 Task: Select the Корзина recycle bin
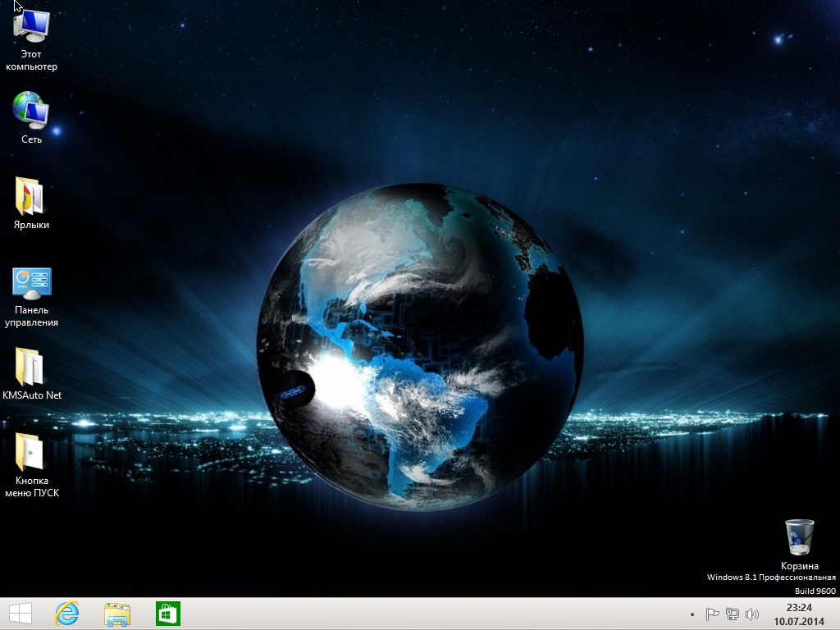[799, 545]
